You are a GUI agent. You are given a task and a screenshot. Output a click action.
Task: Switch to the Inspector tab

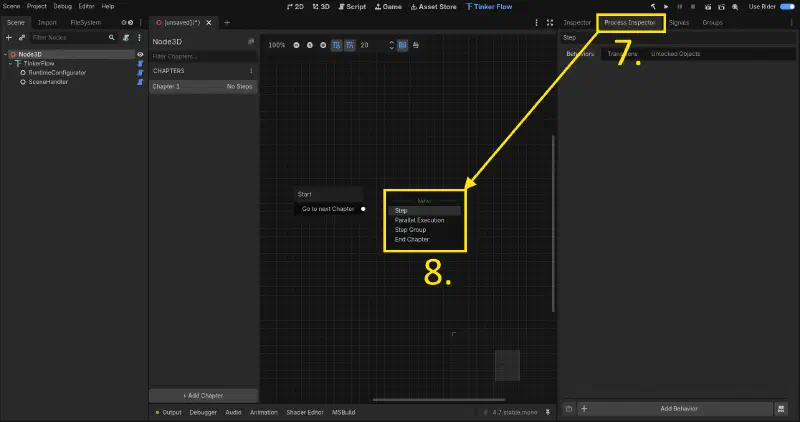point(577,22)
